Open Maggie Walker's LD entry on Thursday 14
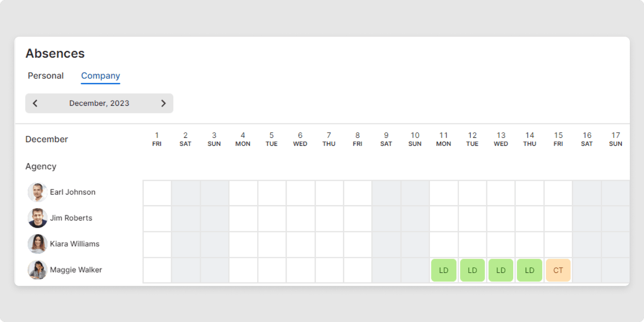Screen dimensions: 644x322 coord(529,270)
